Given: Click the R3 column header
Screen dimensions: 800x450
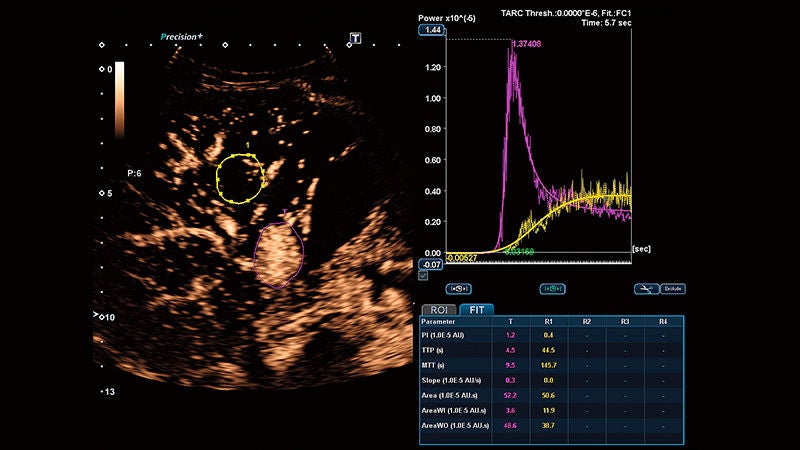Looking at the screenshot, I should tap(625, 321).
